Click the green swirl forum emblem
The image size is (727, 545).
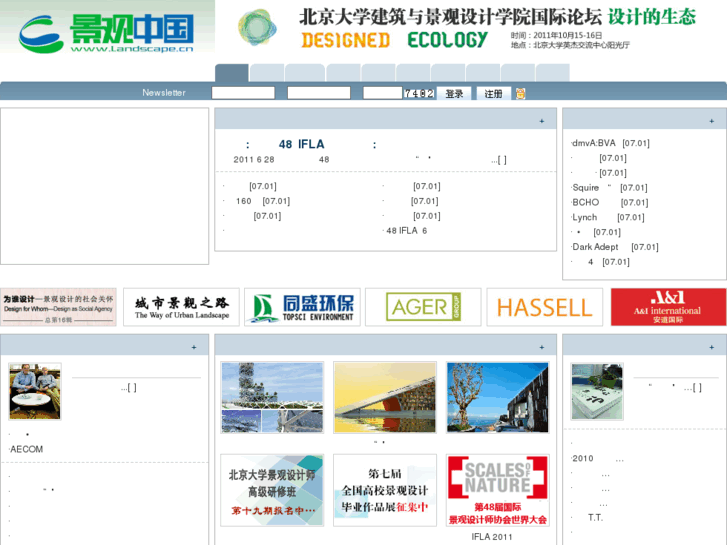click(x=257, y=27)
